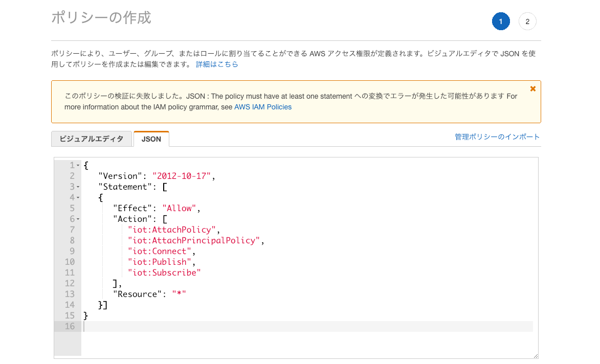600x364 pixels.
Task: Open the AWS IAM Policies link
Action: [262, 107]
